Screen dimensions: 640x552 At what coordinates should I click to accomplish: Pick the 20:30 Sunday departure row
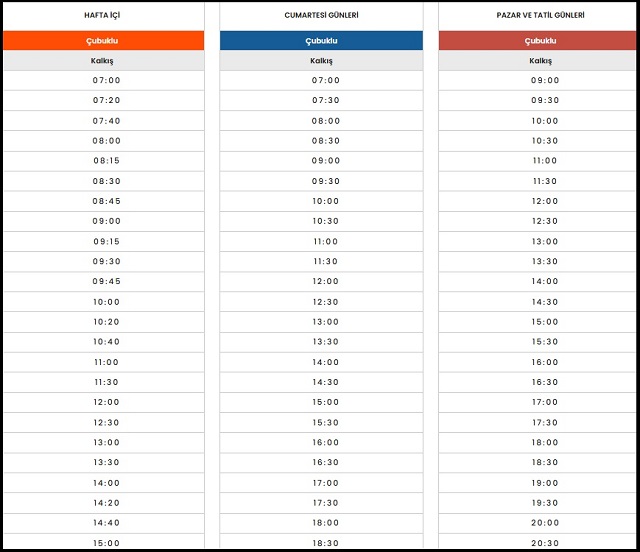point(545,543)
